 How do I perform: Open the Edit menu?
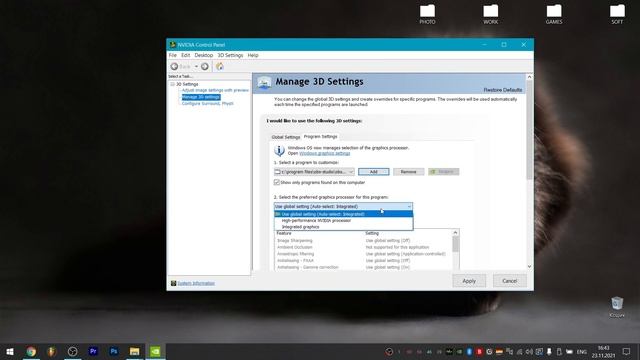186,55
